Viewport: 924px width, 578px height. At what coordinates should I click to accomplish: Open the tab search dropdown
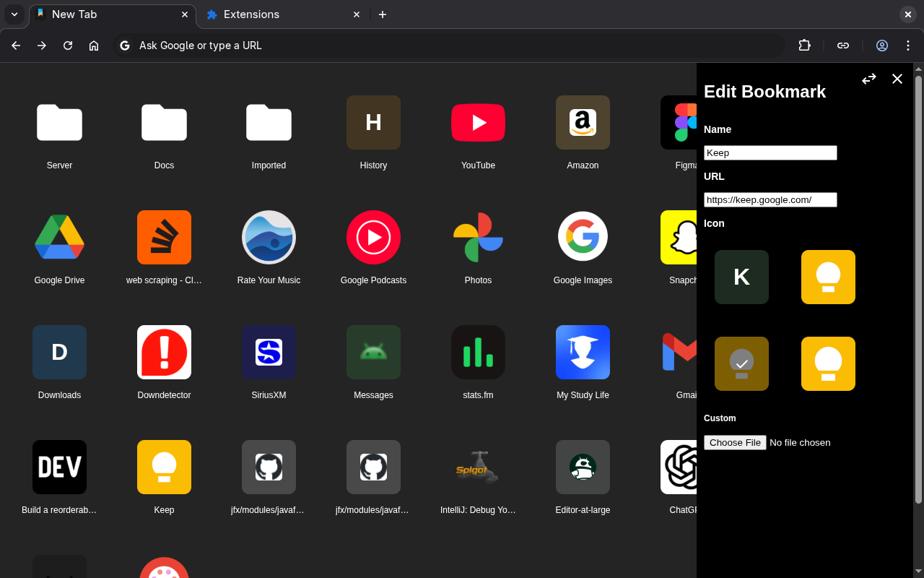(x=14, y=14)
